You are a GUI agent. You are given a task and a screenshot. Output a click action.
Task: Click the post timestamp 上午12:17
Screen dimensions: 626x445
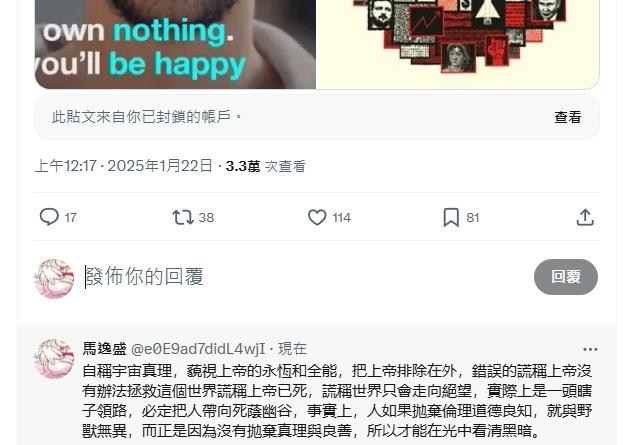coord(65,166)
